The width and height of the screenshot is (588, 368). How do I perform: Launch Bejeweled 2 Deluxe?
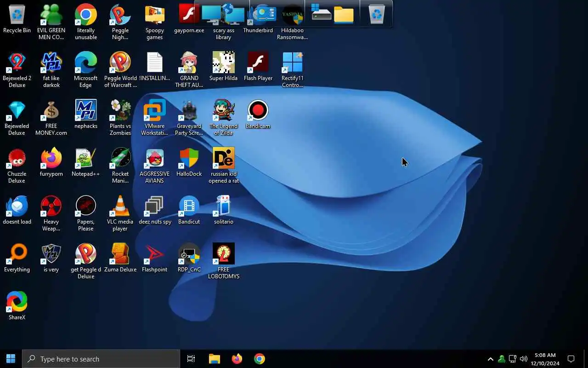pyautogui.click(x=17, y=69)
